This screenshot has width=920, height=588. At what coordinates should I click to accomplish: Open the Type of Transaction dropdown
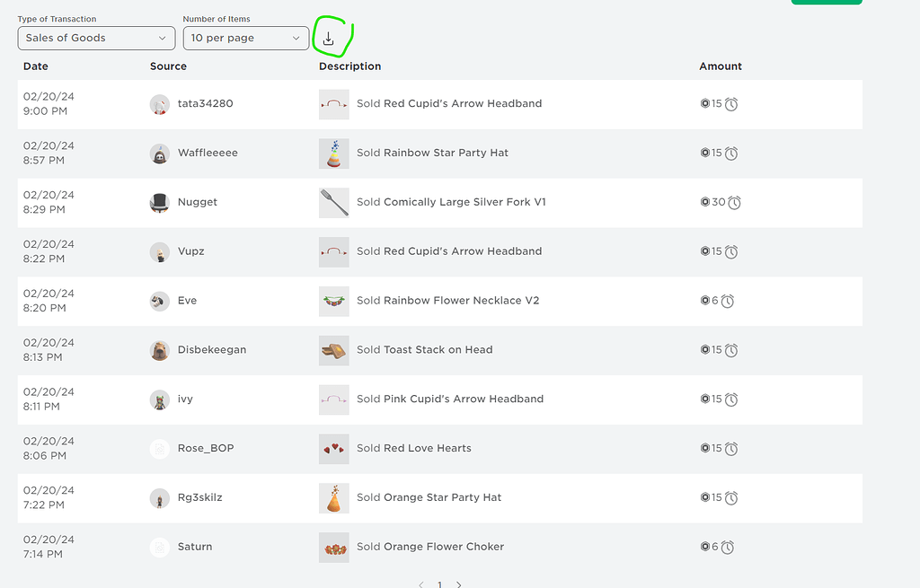[95, 38]
